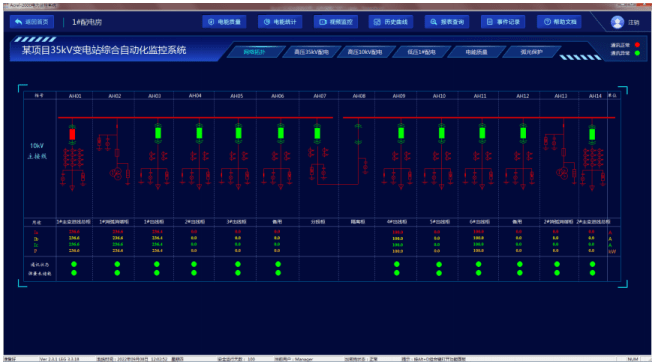
Task: Open the 帮助文档 help document button
Action: tap(559, 22)
